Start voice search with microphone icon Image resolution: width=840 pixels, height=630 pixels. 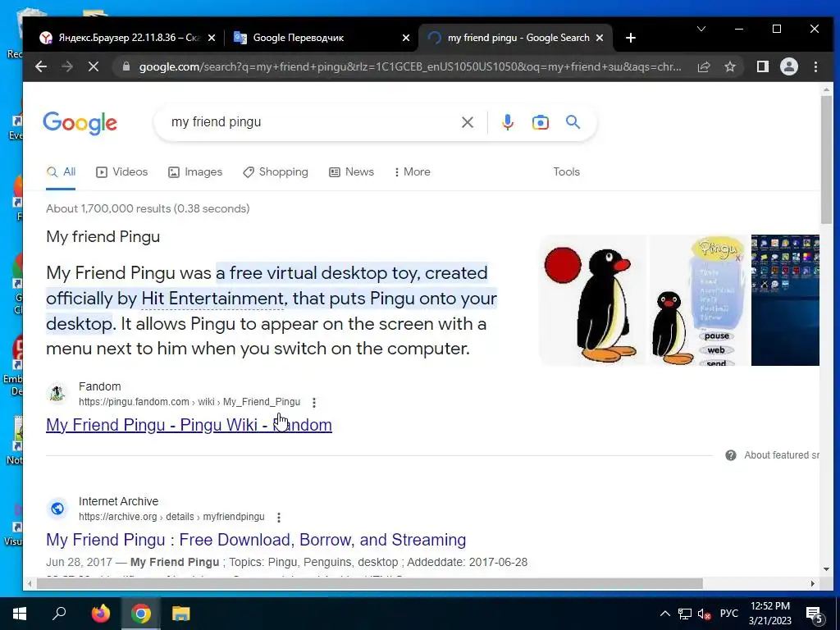coord(507,122)
